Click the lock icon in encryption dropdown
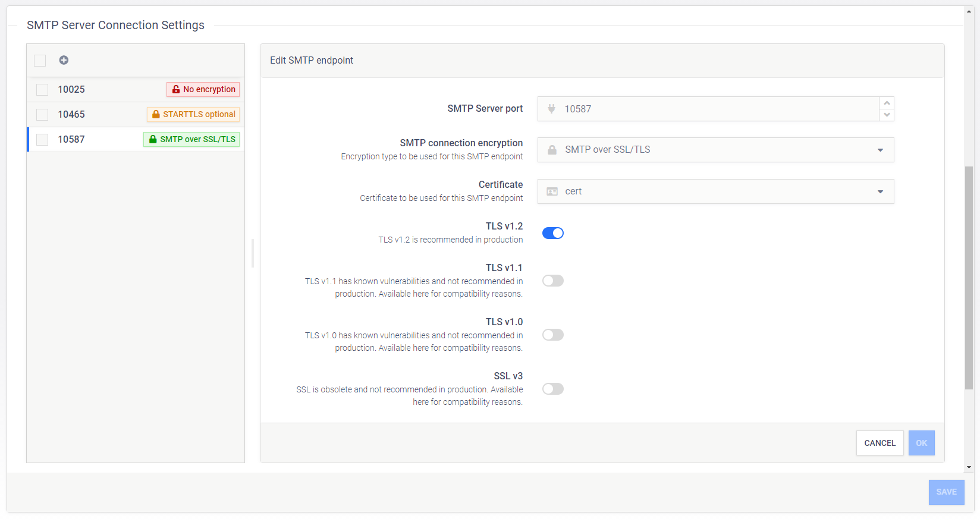 (x=552, y=150)
